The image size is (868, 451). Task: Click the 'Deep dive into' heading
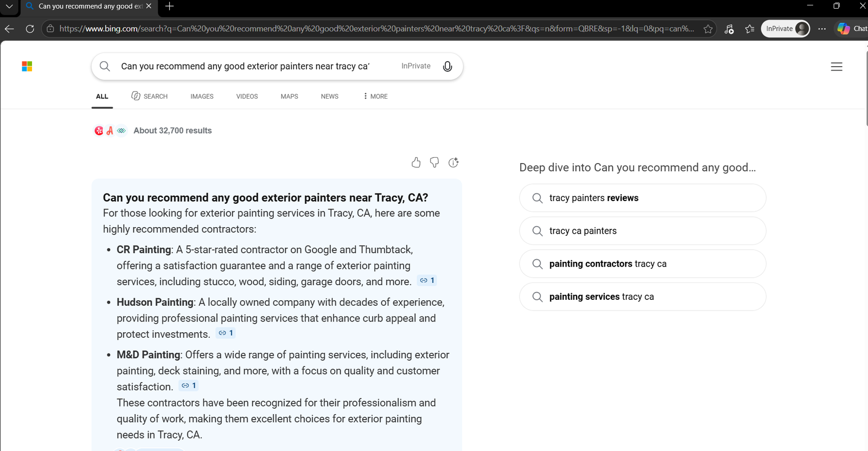[637, 167]
